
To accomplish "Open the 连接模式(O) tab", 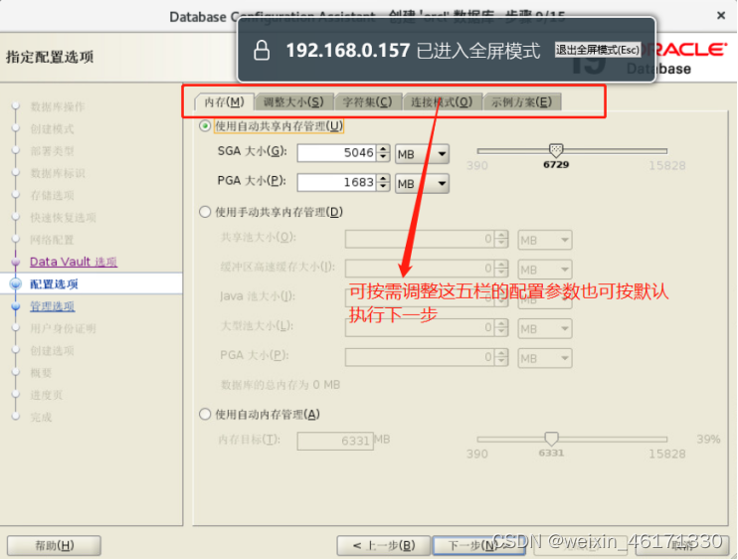I will [x=442, y=102].
